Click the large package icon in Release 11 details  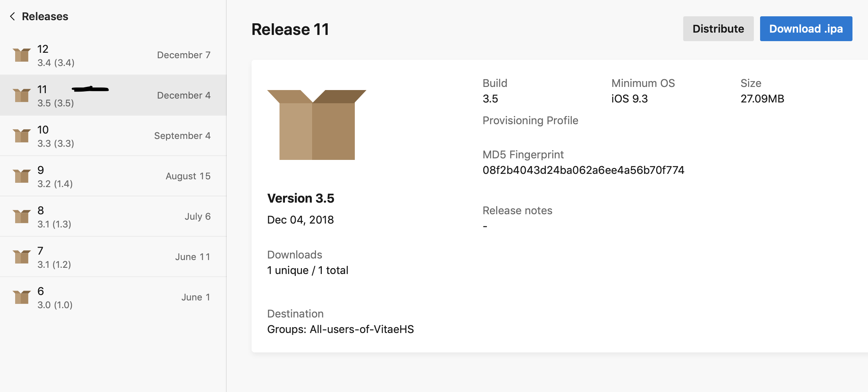pyautogui.click(x=317, y=125)
